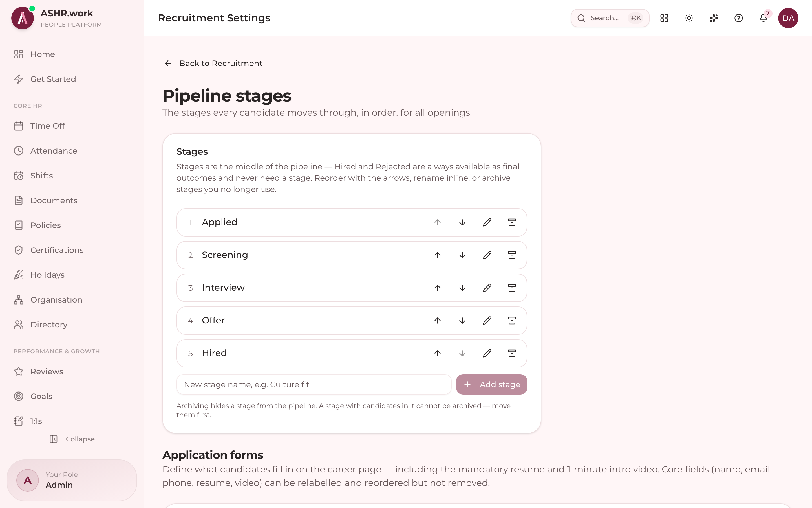Open the Your Role Admin card

coord(72,480)
